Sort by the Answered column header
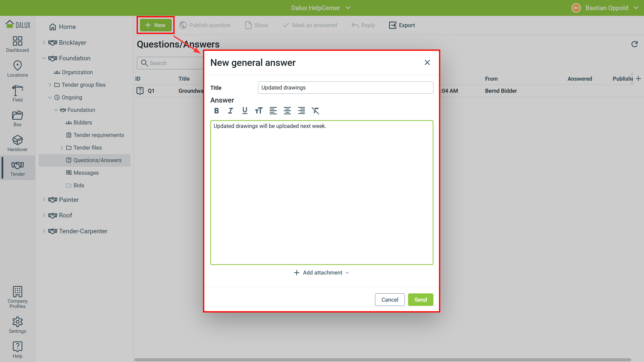This screenshot has width=644, height=362. (x=580, y=79)
